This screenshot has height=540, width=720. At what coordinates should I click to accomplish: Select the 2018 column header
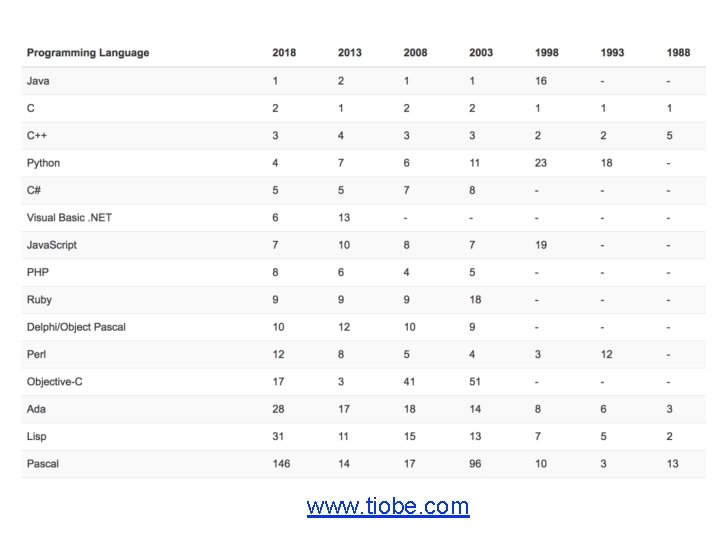284,53
